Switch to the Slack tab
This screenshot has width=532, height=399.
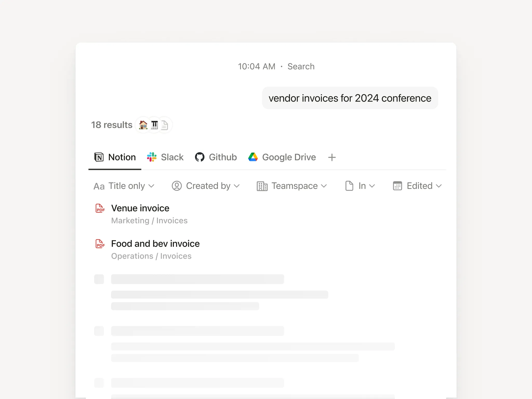point(165,157)
